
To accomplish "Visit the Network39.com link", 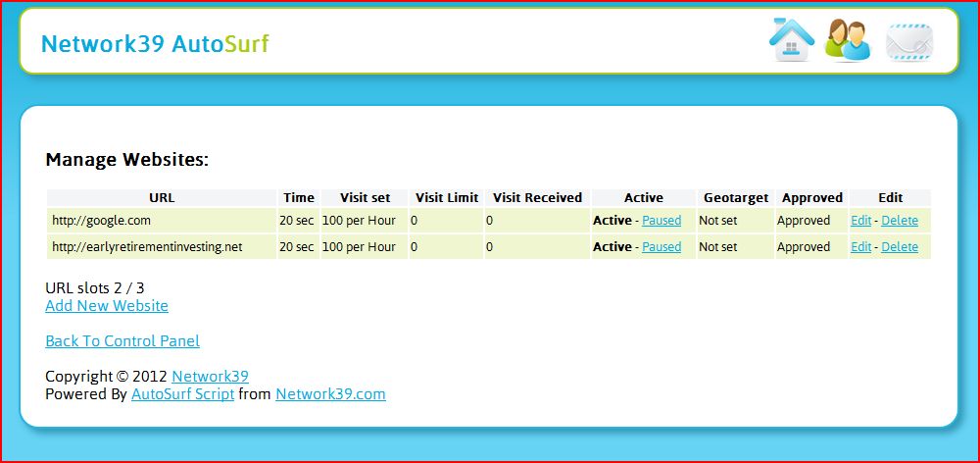I will 330,394.
